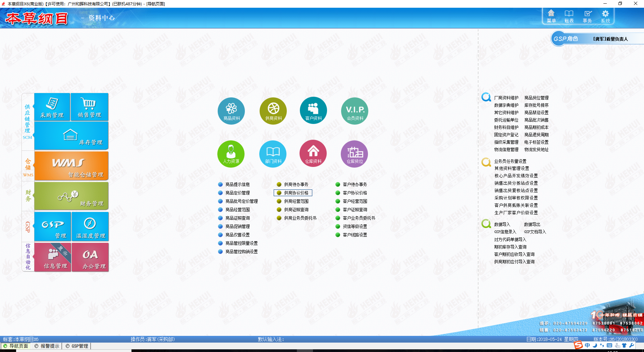644x352 pixels.
Task: Open the 采购计划审核权限设置 link
Action: [516, 198]
